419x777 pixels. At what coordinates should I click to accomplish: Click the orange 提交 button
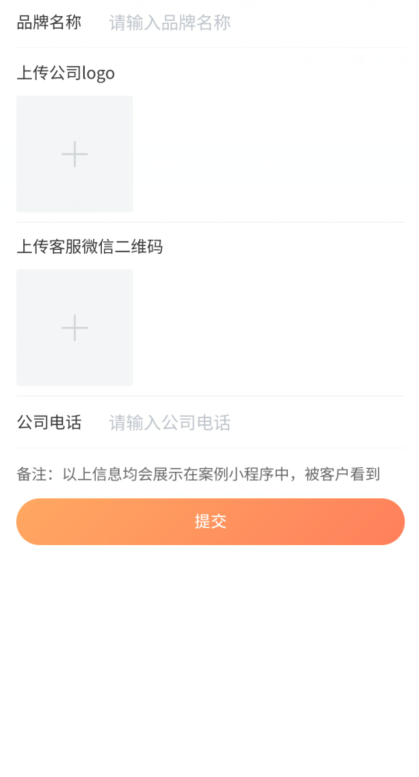(x=210, y=522)
